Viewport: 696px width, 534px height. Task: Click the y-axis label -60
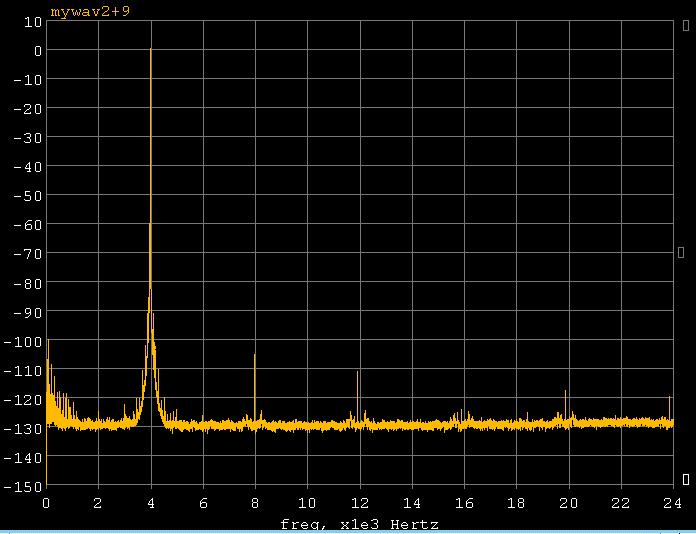pyautogui.click(x=28, y=225)
